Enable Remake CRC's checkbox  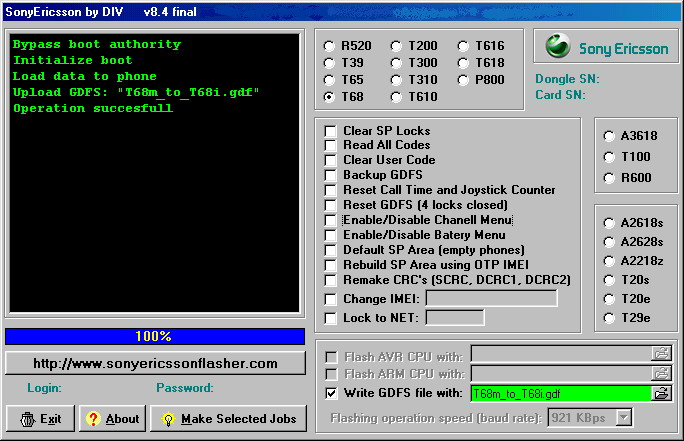pyautogui.click(x=331, y=280)
